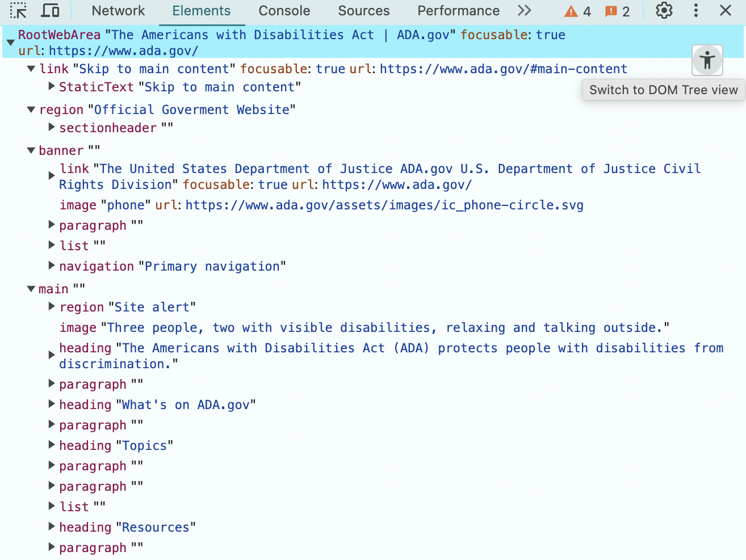
Task: Expand the 'Site alert' region
Action: tap(52, 306)
